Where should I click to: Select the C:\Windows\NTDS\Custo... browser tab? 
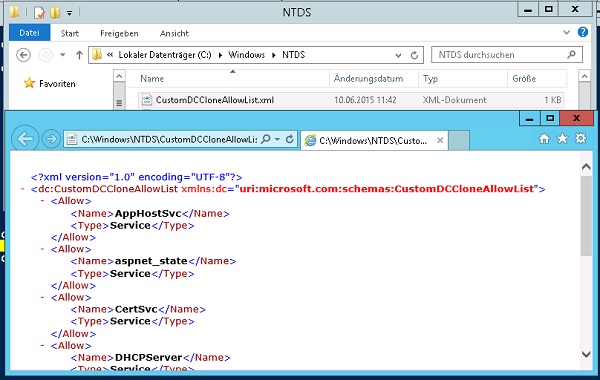coord(374,140)
